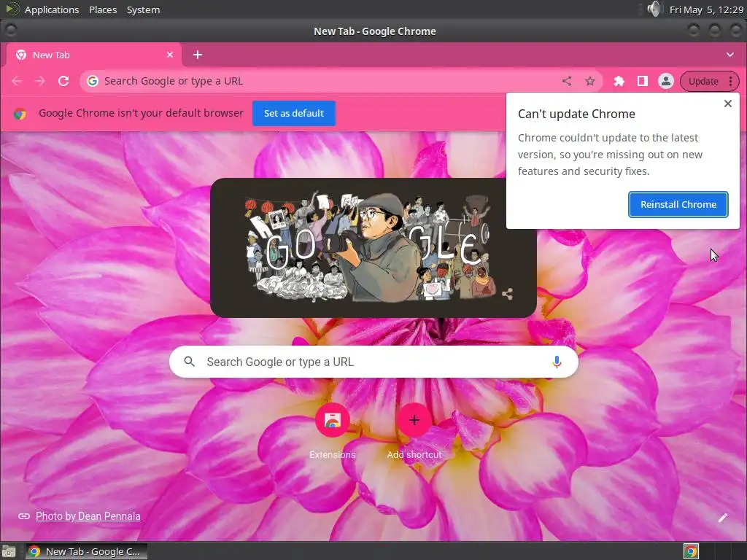This screenshot has height=560, width=747.
Task: Click the magnifier icon in the search box
Action: [x=189, y=362]
